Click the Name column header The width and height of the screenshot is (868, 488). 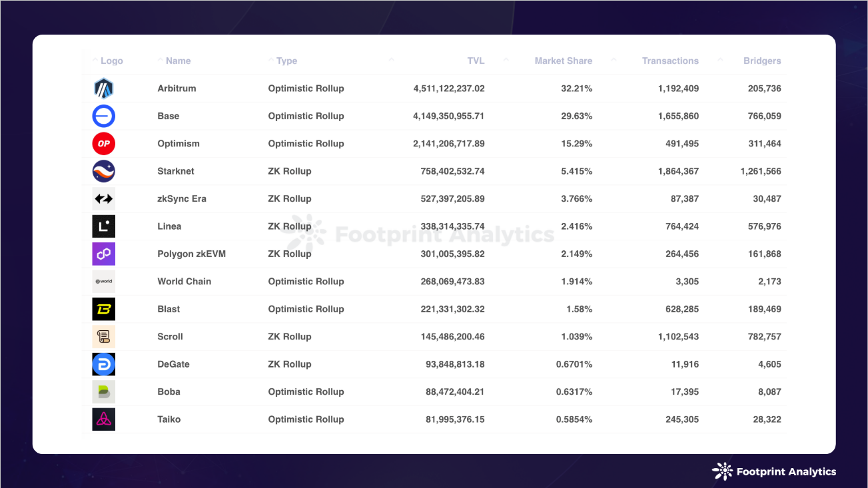click(x=178, y=61)
